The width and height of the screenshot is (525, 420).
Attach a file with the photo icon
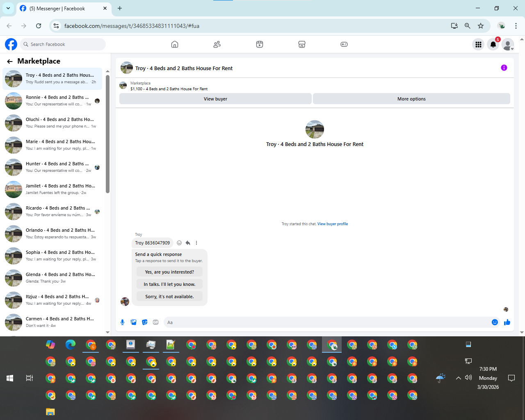click(x=134, y=322)
